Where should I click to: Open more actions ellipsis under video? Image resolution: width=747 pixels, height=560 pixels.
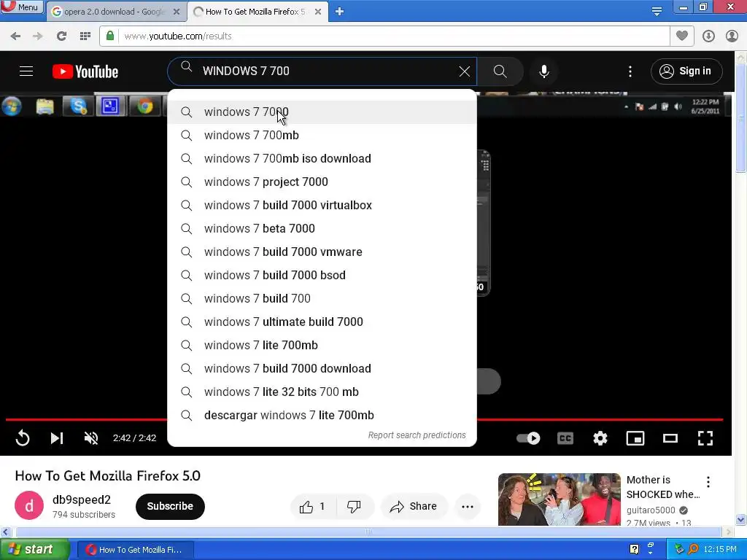pyautogui.click(x=468, y=507)
